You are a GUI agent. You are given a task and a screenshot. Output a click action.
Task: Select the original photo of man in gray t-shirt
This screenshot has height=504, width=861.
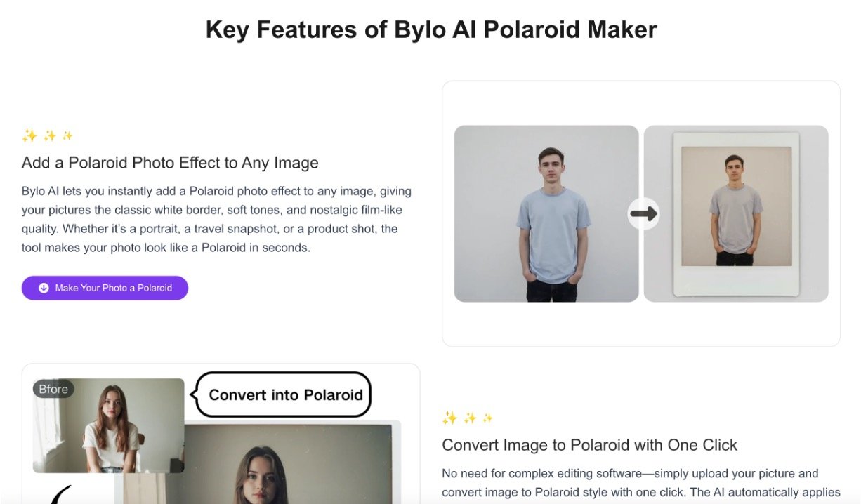546,213
